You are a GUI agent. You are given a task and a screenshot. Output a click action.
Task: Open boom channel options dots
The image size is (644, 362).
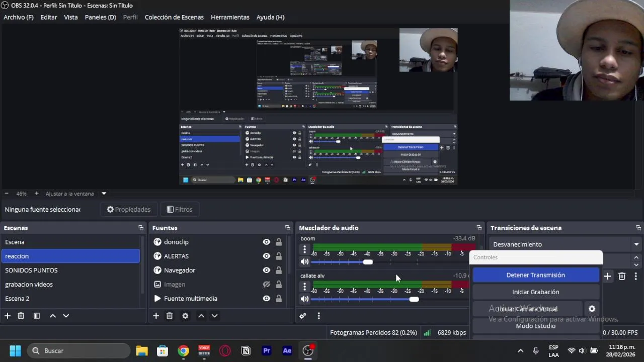[304, 249]
